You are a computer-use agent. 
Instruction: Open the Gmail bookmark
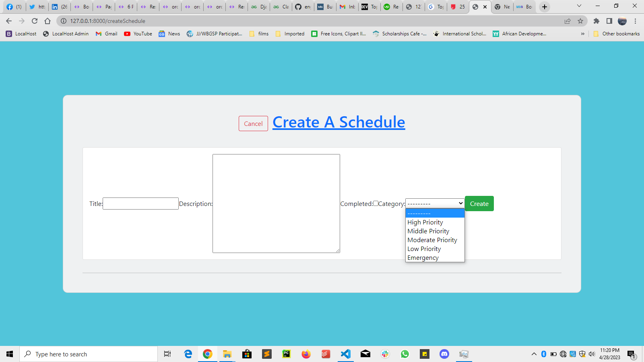tap(106, 34)
